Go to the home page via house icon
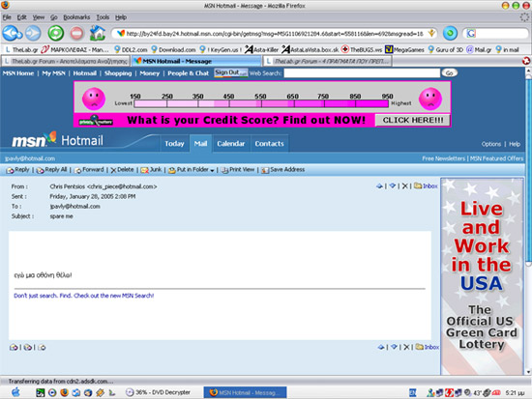Screen dimensions: 532x399 pyautogui.click(x=98, y=33)
